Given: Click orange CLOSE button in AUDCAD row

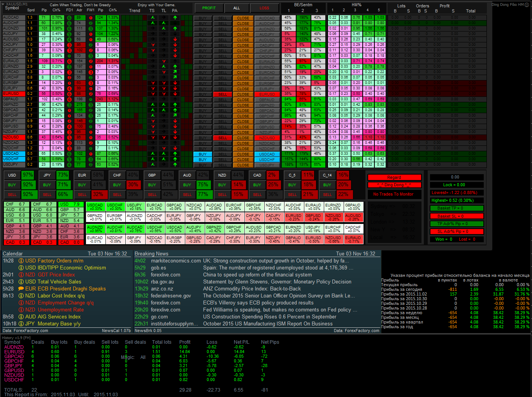Looking at the screenshot, I should pyautogui.click(x=243, y=18).
